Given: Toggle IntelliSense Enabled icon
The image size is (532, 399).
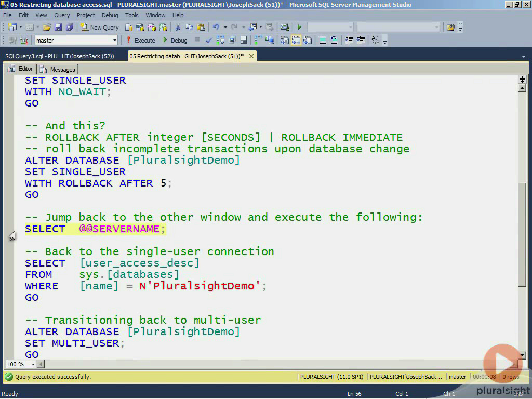Looking at the screenshot, I should tap(244, 41).
